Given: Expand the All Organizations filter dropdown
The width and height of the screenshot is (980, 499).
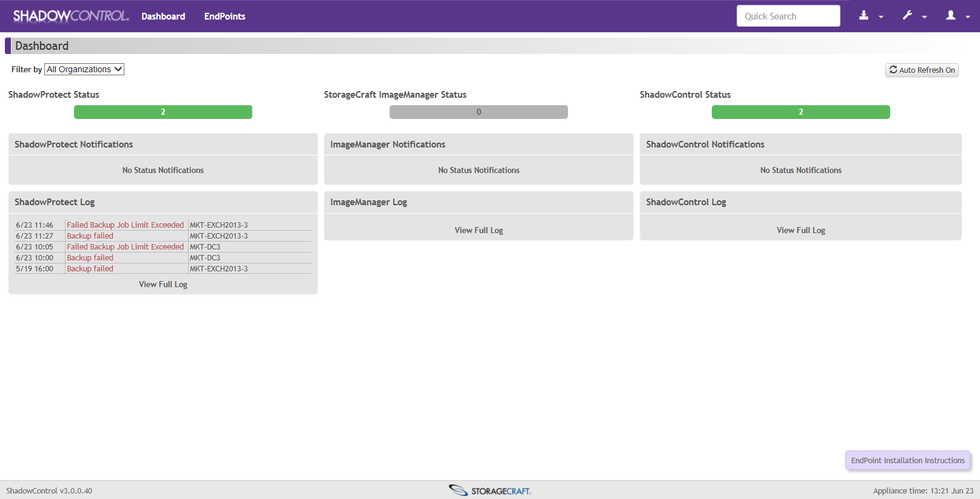Looking at the screenshot, I should click(84, 69).
